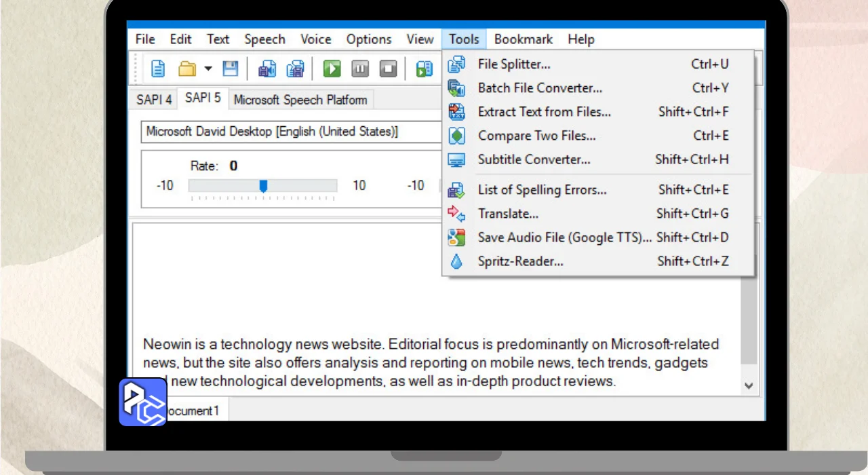
Task: Click the Save audio file icon
Action: [x=267, y=69]
